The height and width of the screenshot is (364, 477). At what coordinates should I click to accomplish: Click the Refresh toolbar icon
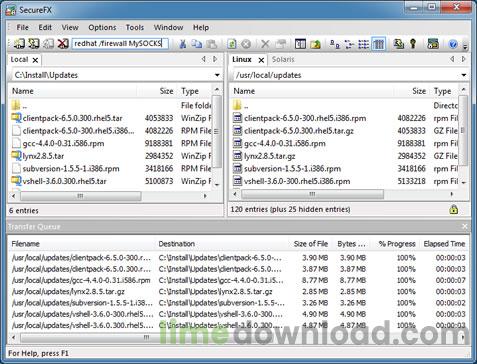tap(232, 44)
